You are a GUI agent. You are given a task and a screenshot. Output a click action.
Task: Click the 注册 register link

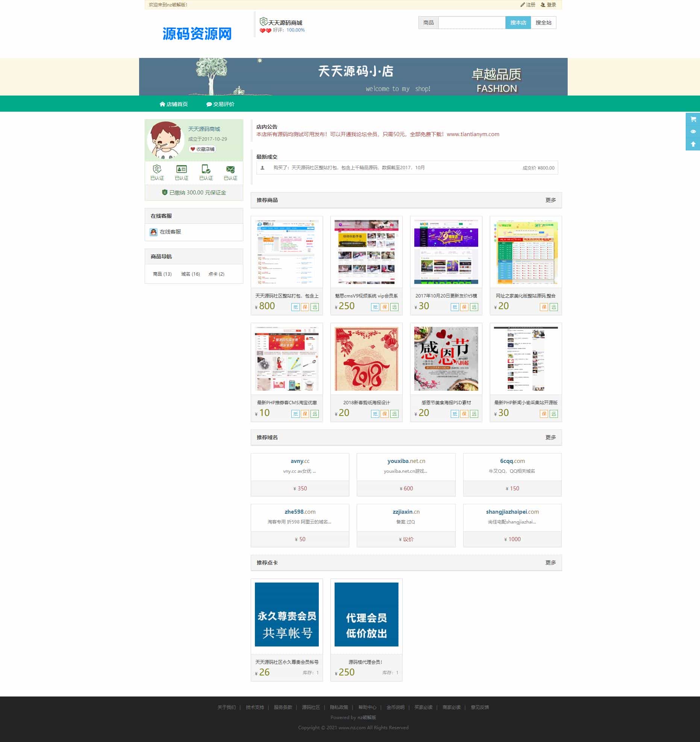coord(528,5)
